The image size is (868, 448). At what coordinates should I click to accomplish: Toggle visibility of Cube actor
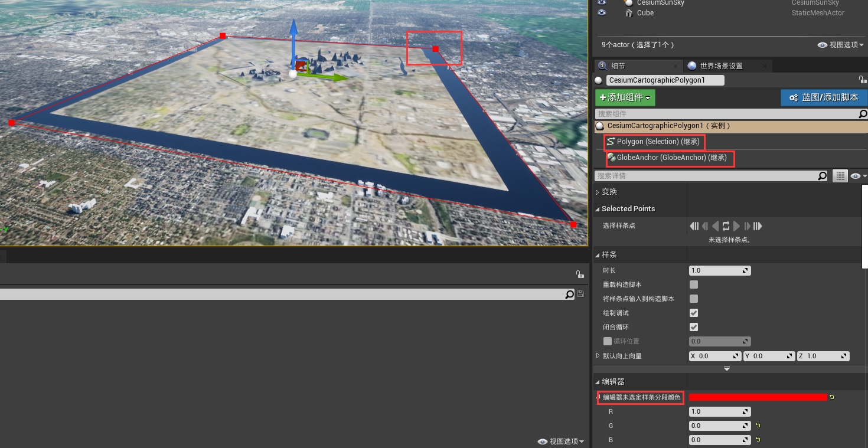[602, 13]
